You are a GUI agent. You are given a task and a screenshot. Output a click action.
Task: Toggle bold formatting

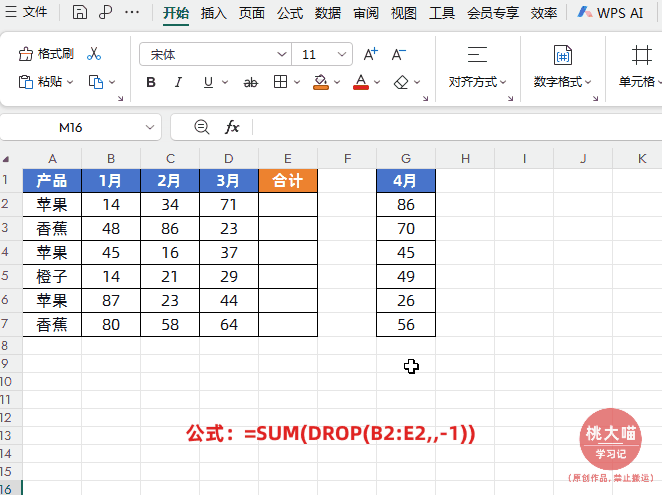click(151, 82)
